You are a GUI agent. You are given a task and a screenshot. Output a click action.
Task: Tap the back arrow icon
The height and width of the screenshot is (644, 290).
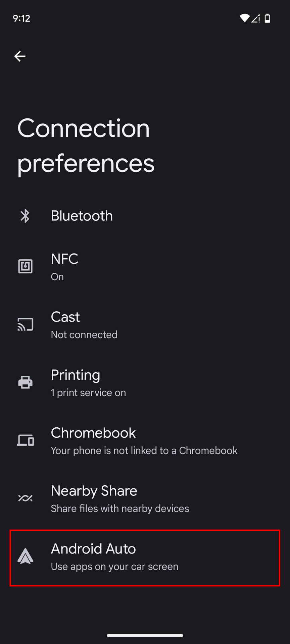coord(20,56)
